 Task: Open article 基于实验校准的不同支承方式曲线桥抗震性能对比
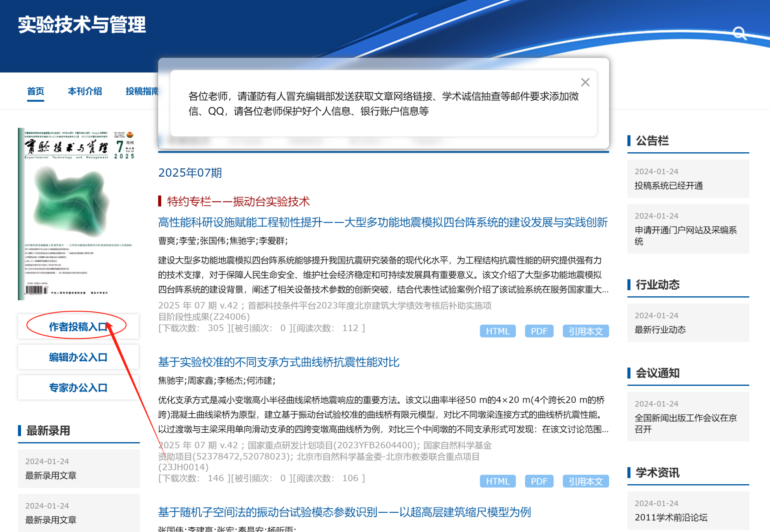click(x=279, y=362)
